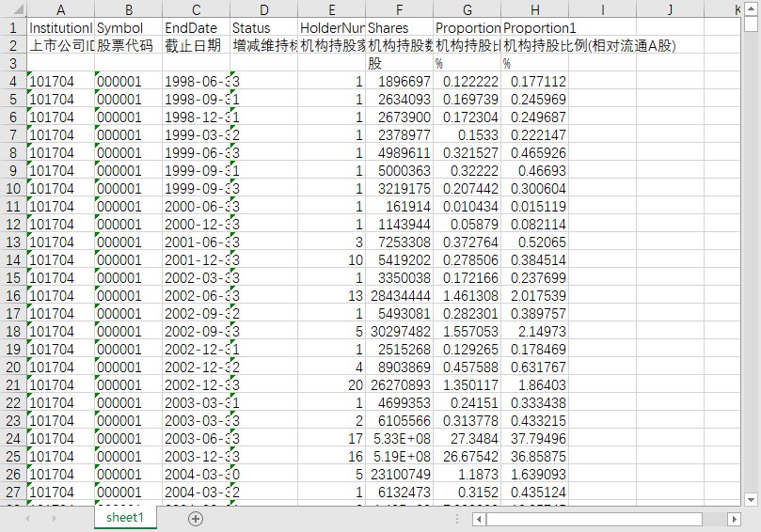The height and width of the screenshot is (532, 761).
Task: Select Shares value 30297482
Action: [400, 331]
